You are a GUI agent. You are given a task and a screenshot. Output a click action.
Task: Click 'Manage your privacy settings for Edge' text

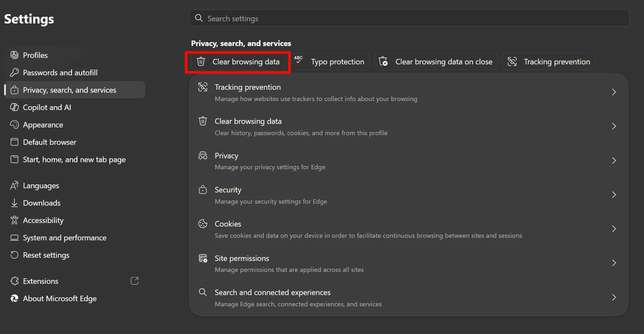(x=270, y=167)
